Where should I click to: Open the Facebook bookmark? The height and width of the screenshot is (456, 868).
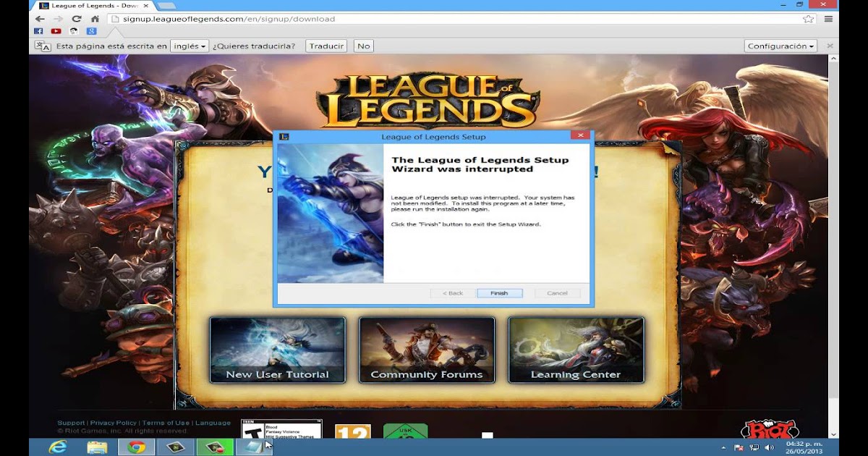38,31
